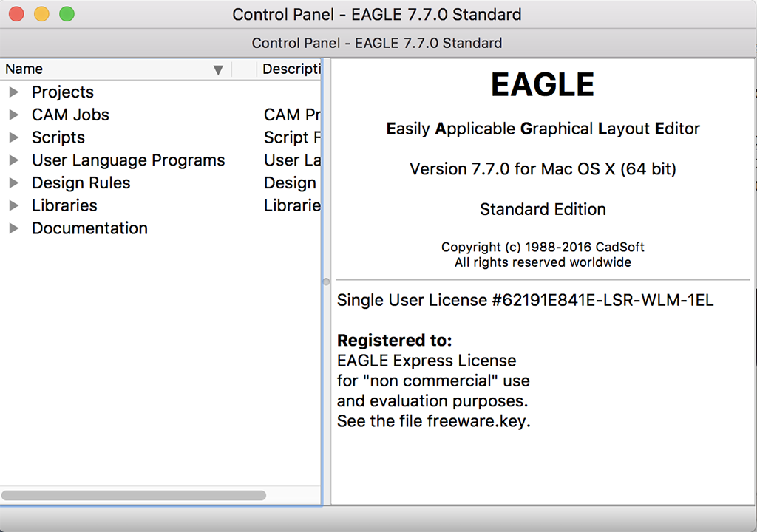Close the Control Panel window
The width and height of the screenshot is (757, 532).
pos(16,14)
